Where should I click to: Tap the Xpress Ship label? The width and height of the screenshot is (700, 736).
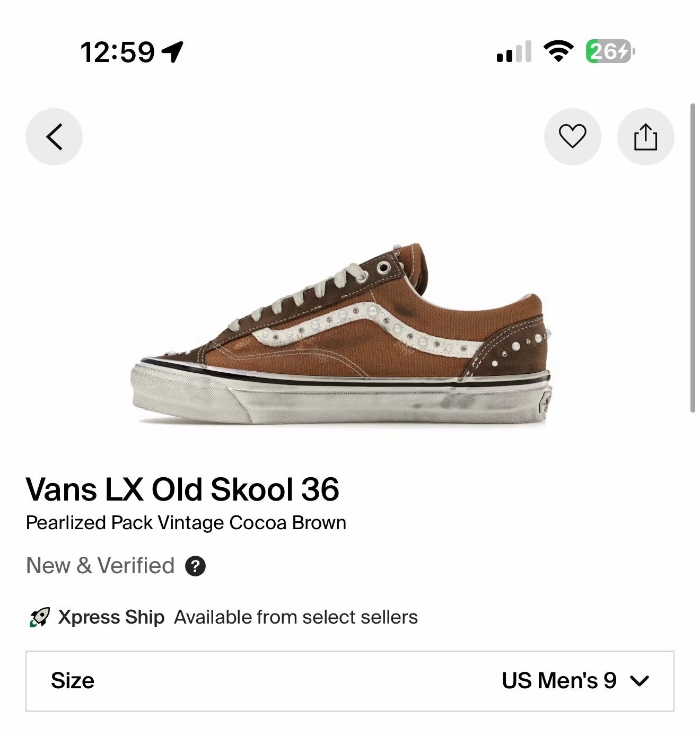coord(111,617)
